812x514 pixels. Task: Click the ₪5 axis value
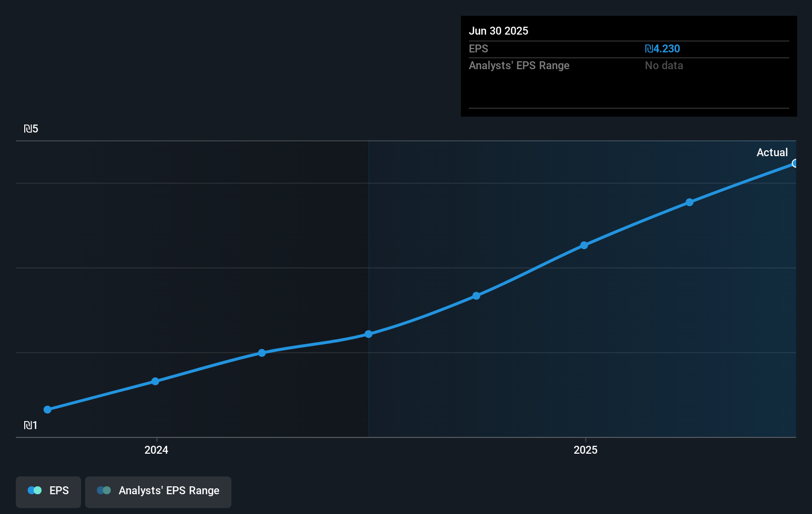[x=32, y=128]
